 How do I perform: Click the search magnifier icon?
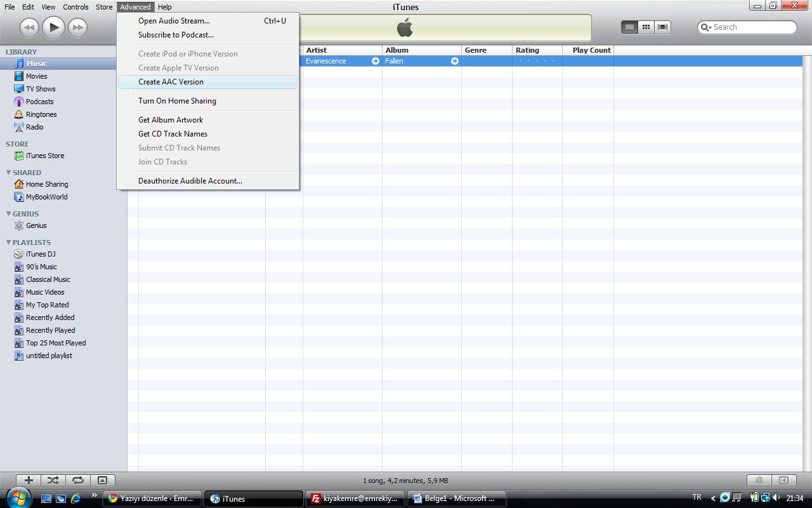(x=705, y=27)
